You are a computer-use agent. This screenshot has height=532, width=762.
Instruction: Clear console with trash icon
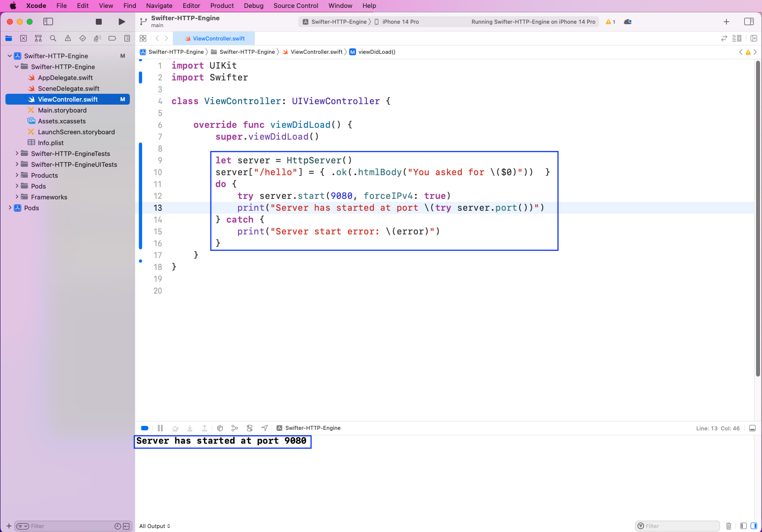728,526
